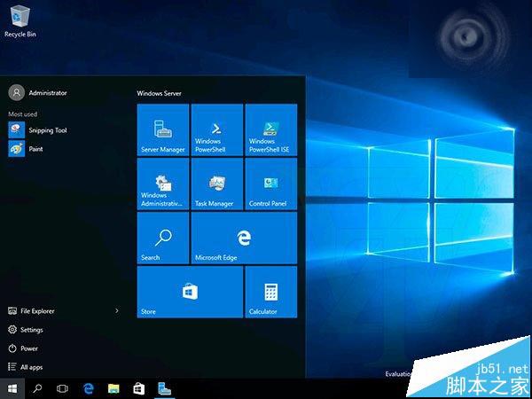The width and height of the screenshot is (532, 399).
Task: Switch to Server Manager on the taskbar
Action: (x=165, y=389)
